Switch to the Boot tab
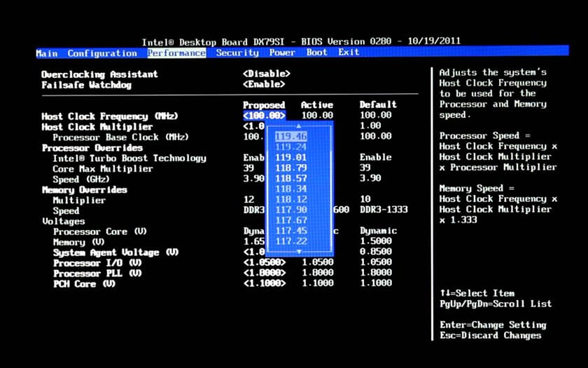588x368 pixels. 316,53
